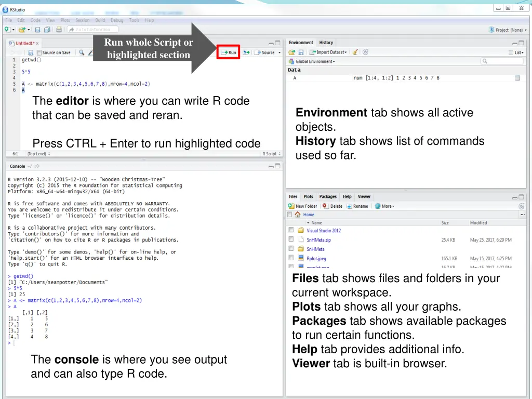532x399 pixels.
Task: Open the Project (None) dropdown
Action: (508, 30)
